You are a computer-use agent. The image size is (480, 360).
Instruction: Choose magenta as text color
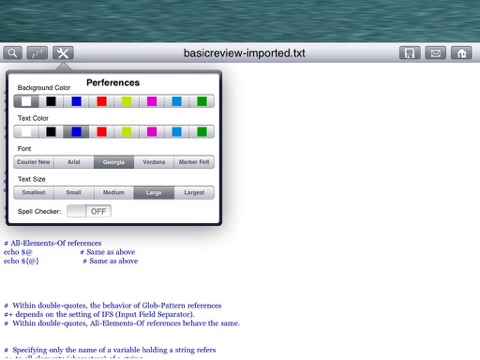click(x=152, y=132)
